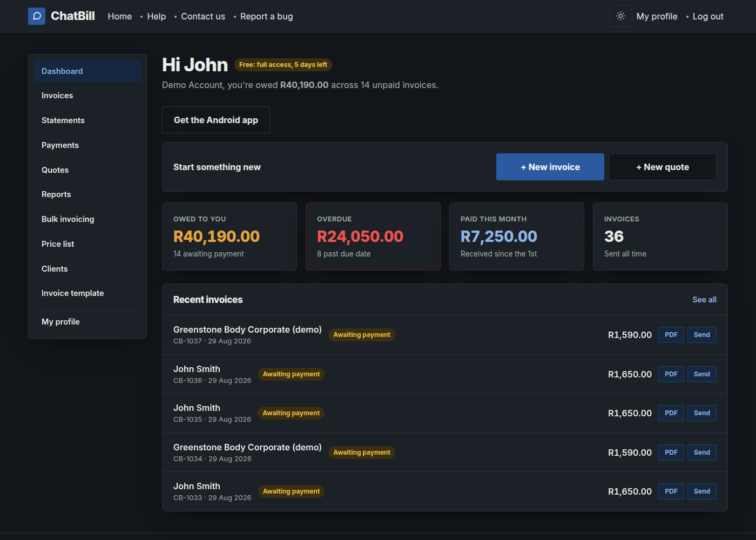
Task: Click the + New quote button
Action: [x=663, y=167]
